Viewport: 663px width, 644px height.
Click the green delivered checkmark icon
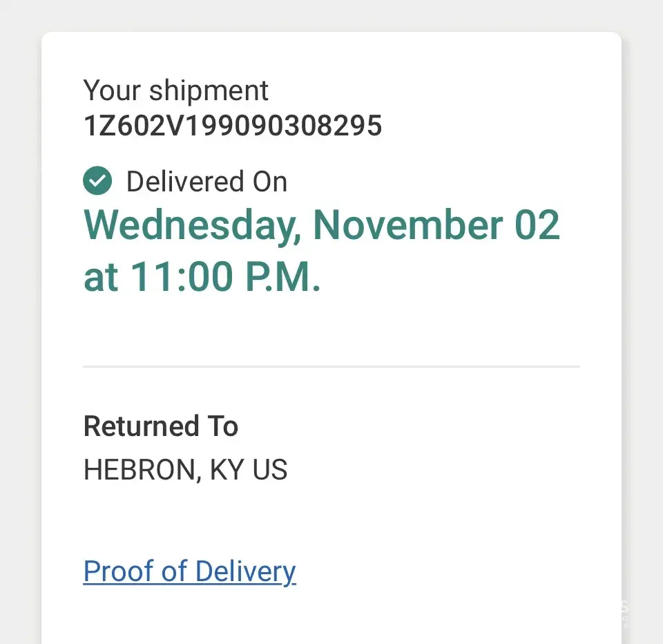click(x=97, y=182)
